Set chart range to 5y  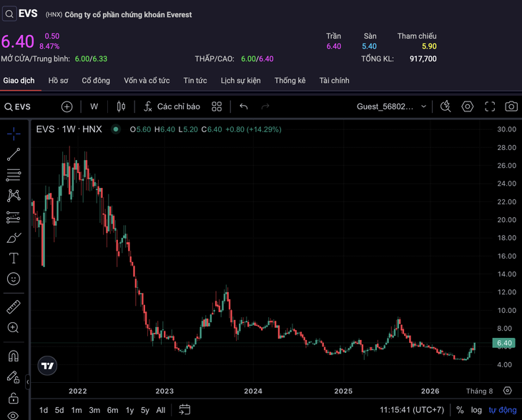point(145,410)
